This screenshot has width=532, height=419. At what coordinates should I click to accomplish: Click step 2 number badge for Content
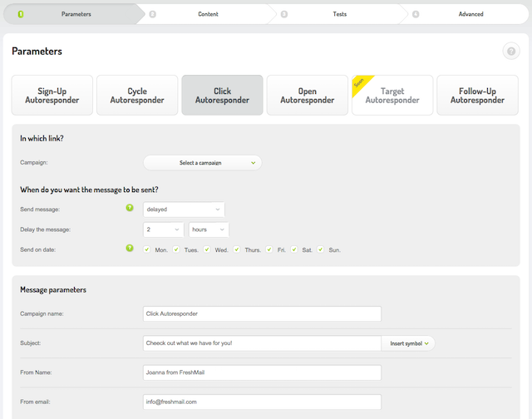click(153, 14)
